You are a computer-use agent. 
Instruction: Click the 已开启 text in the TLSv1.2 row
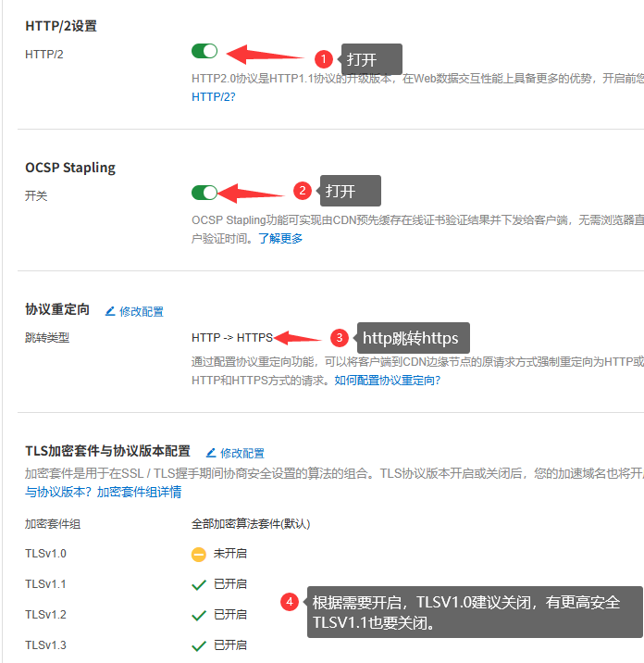click(x=230, y=614)
